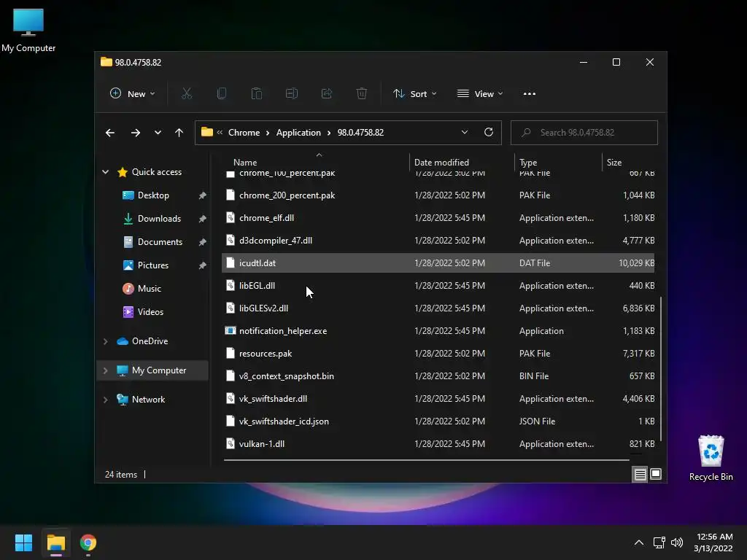Screen dimensions: 747x560
Task: Click File Explorer icon on taskbar
Action: click(x=56, y=542)
